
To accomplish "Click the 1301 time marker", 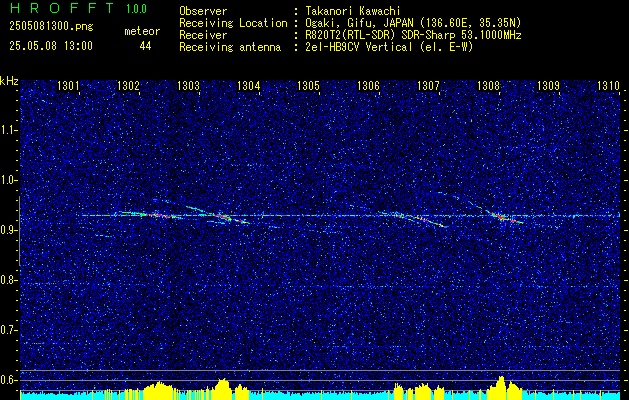I will click(68, 85).
